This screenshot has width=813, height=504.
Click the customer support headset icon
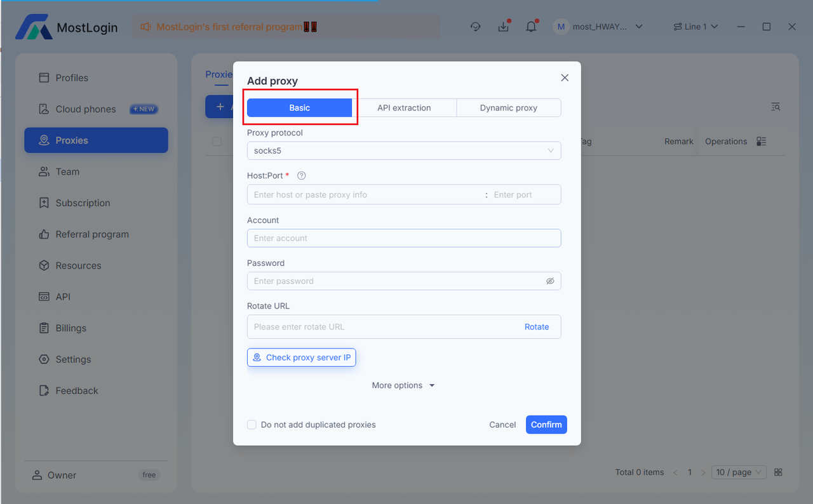(x=475, y=27)
